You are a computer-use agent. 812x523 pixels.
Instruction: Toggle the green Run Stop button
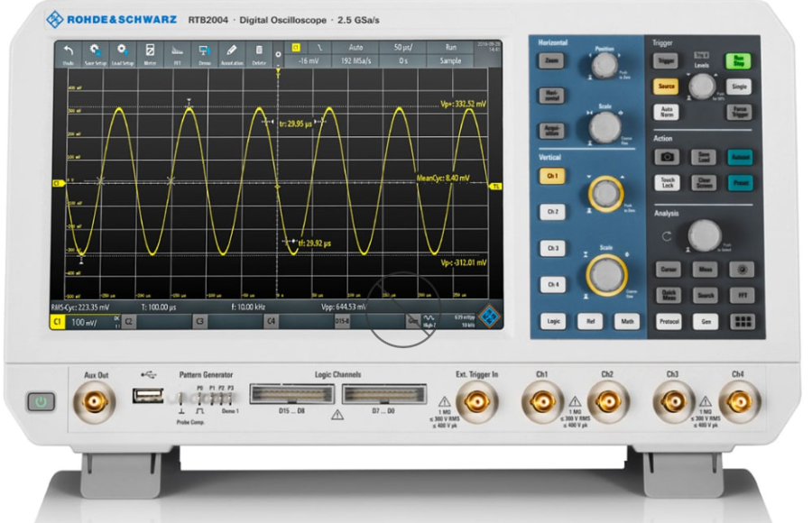(x=740, y=60)
